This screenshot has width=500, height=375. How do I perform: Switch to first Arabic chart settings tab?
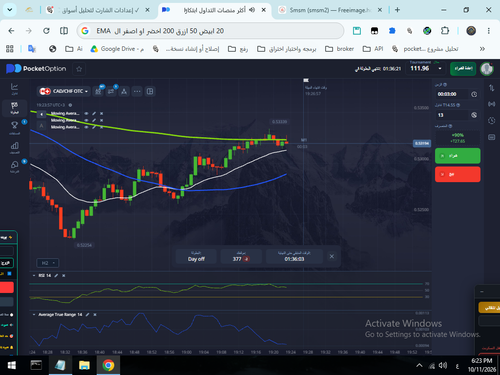(99, 10)
